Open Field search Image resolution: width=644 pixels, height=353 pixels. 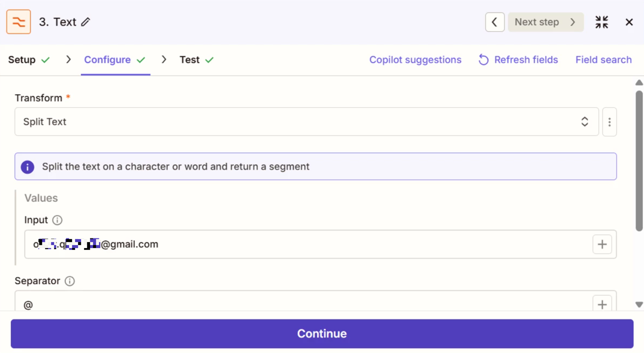[x=603, y=60]
